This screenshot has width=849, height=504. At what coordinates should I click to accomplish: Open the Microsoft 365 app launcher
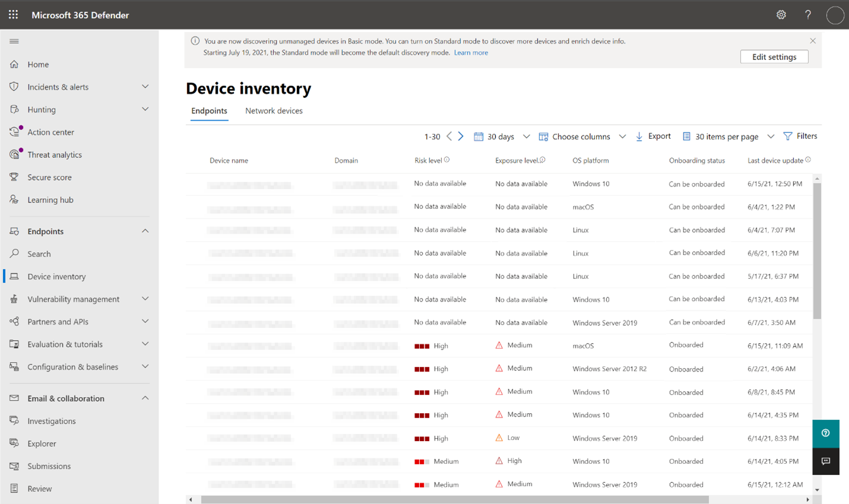pyautogui.click(x=13, y=14)
